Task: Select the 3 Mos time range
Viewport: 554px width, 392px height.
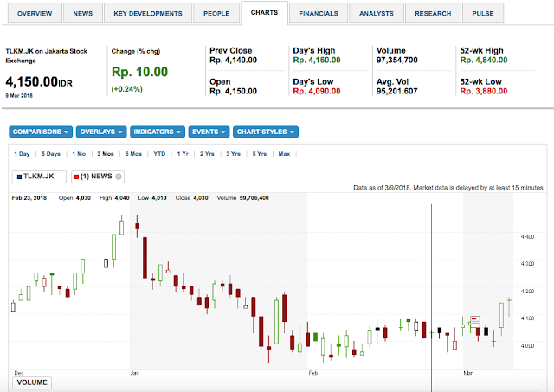Action: 106,154
